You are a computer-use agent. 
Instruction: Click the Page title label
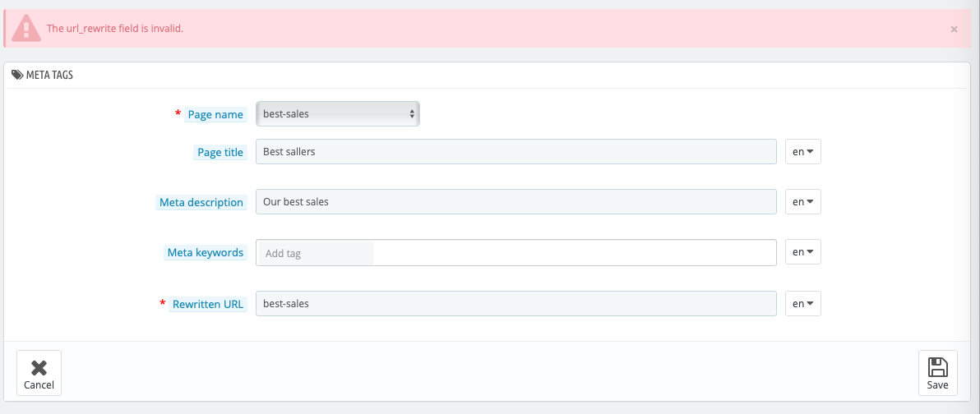point(220,152)
